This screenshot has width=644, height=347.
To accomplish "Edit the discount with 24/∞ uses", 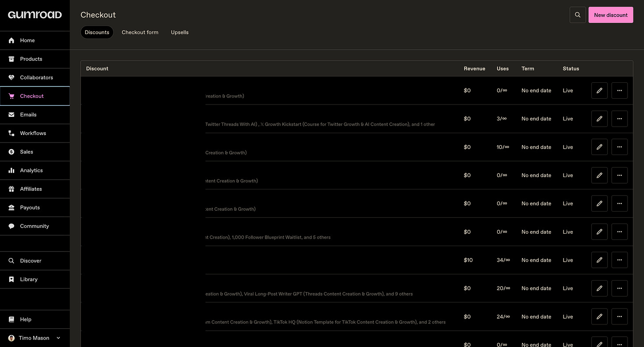I will 599,316.
